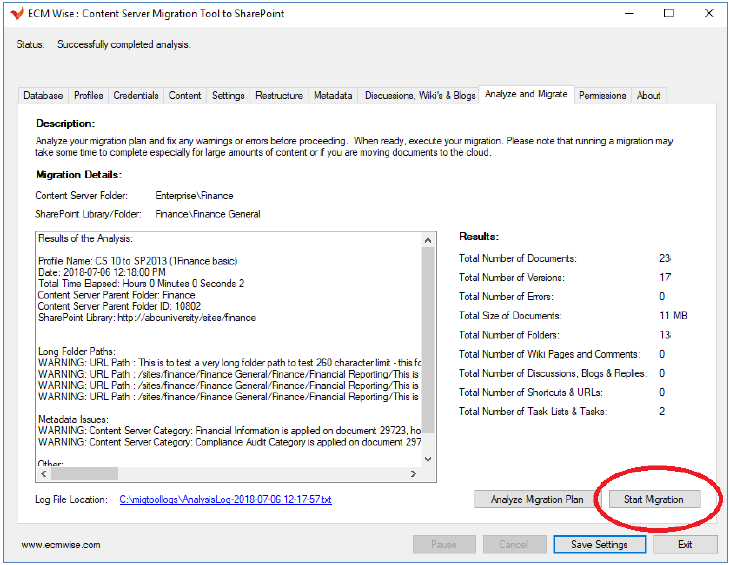Open the Credentials tab
This screenshot has height=565, width=729.
click(x=136, y=96)
